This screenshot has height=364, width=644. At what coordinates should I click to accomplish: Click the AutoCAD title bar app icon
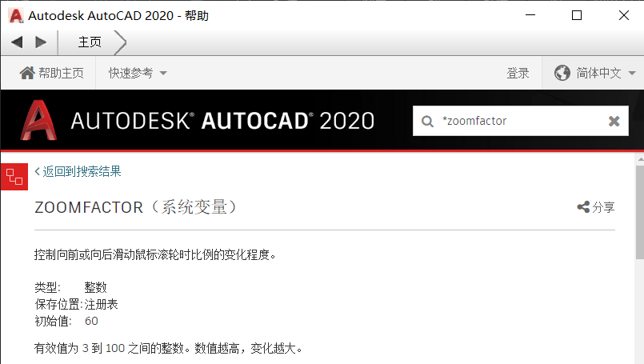16,16
